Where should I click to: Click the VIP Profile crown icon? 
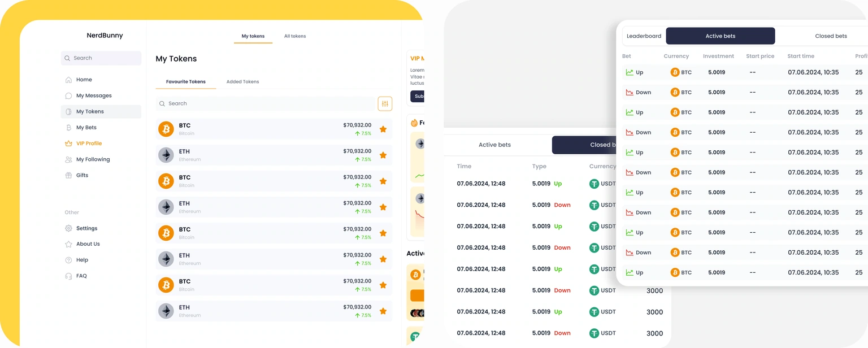[68, 143]
